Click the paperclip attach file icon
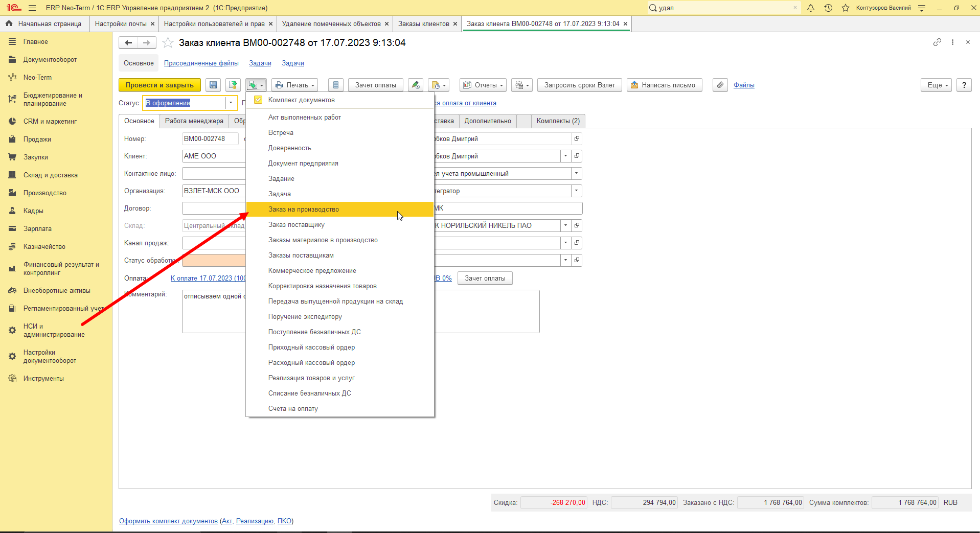 coord(720,85)
